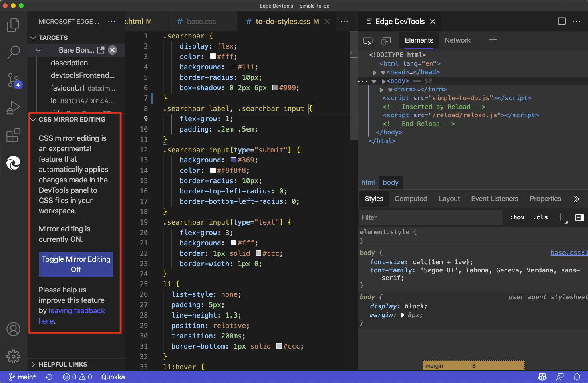
Task: Open Source Control from the activity bar
Action: tap(13, 80)
